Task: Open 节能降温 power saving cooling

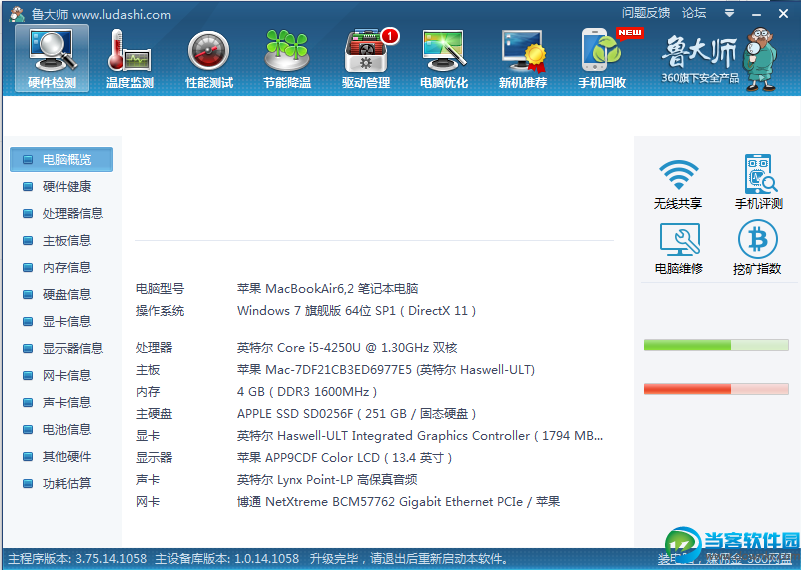Action: click(287, 58)
